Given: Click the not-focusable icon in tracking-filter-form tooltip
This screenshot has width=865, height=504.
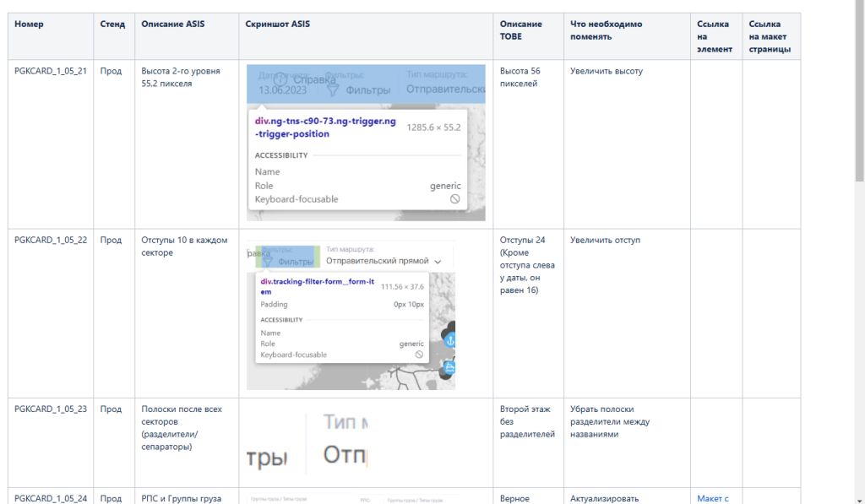Looking at the screenshot, I should 417,355.
